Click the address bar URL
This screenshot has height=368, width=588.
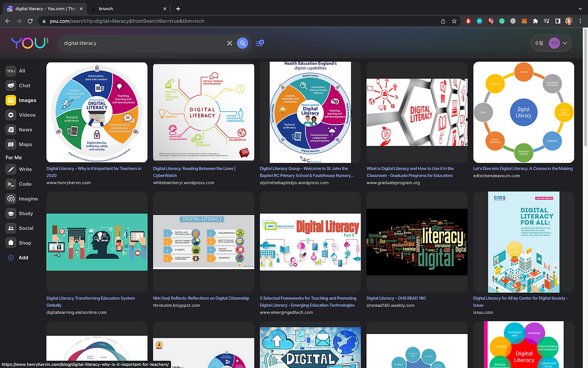(127, 21)
